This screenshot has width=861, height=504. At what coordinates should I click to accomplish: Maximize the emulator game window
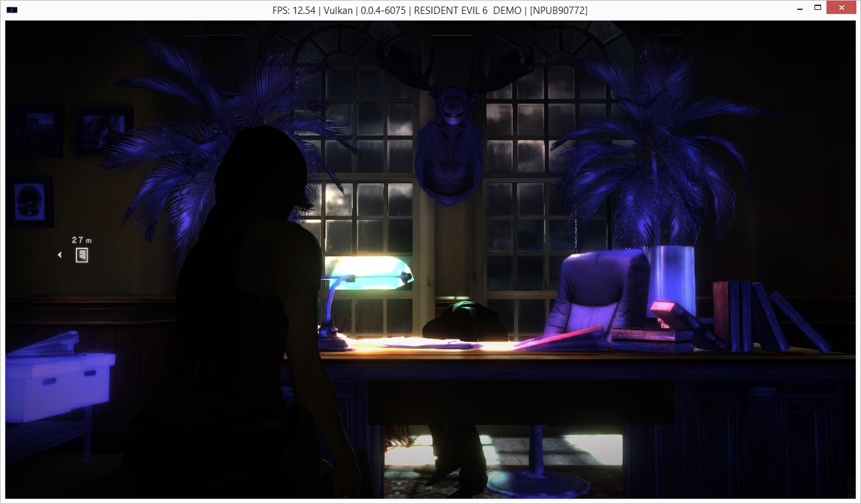818,9
